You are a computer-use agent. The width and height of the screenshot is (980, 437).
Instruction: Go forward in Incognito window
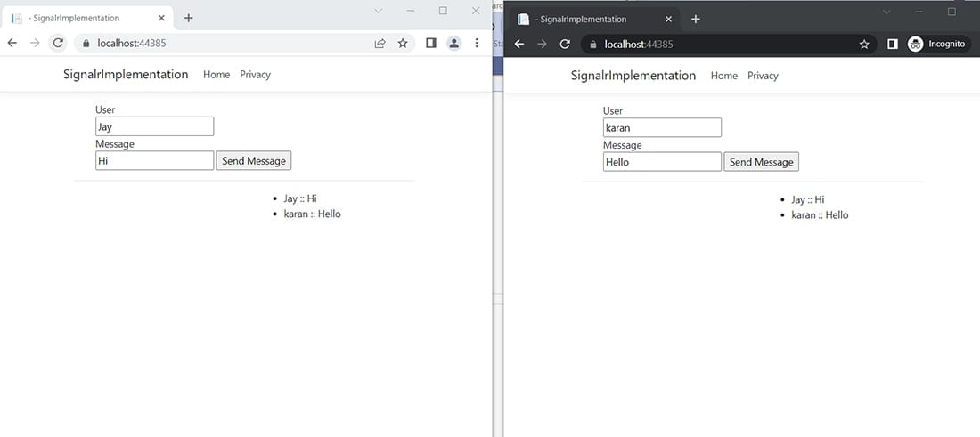point(542,45)
